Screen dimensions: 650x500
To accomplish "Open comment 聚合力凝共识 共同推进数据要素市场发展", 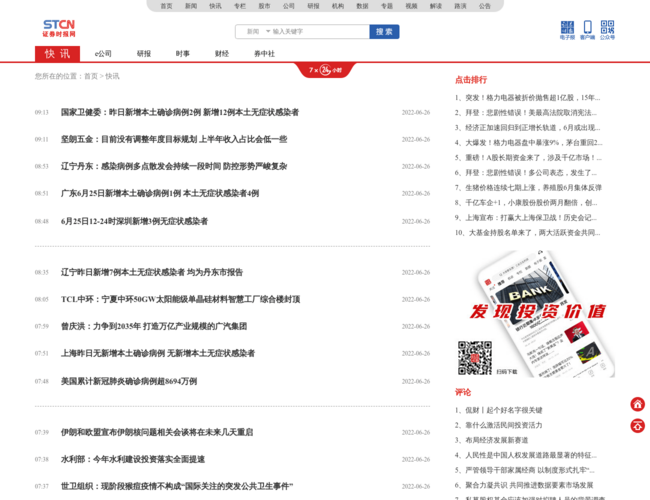I will [524, 485].
